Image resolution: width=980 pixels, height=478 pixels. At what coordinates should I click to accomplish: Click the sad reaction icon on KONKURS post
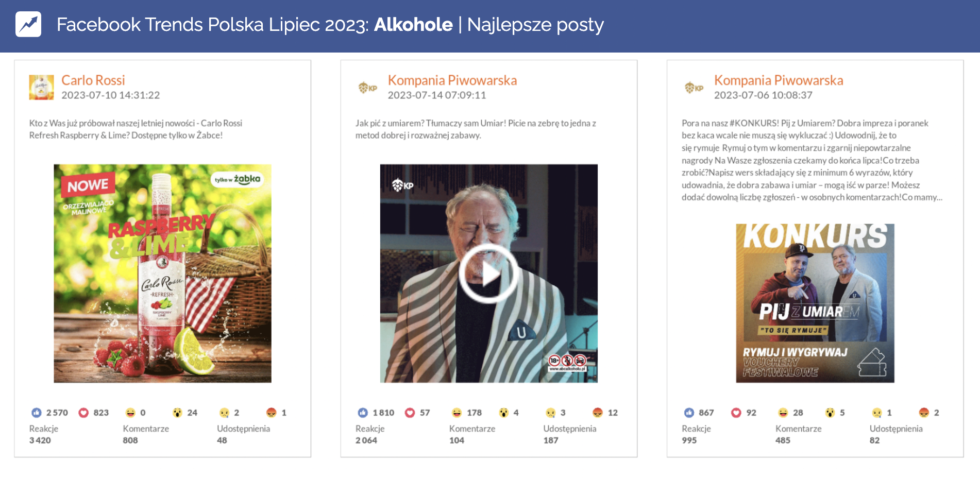click(x=877, y=413)
